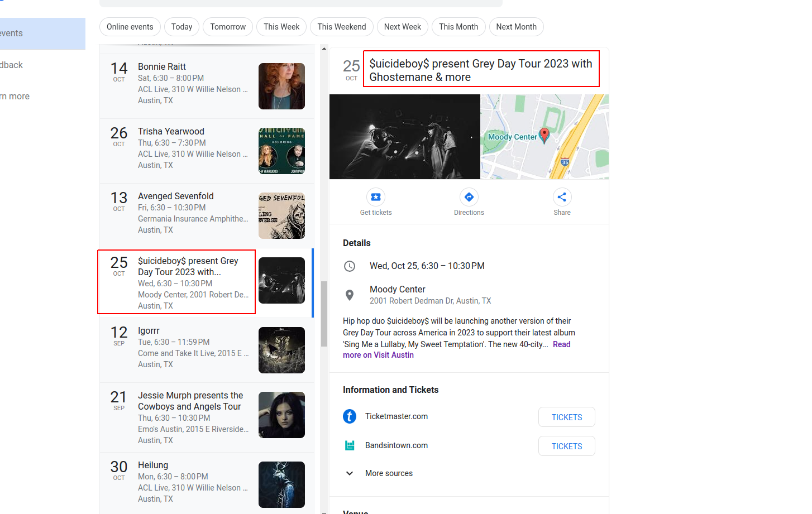Enable the This Weekend filter
Screen dimensions: 812x514
341,26
